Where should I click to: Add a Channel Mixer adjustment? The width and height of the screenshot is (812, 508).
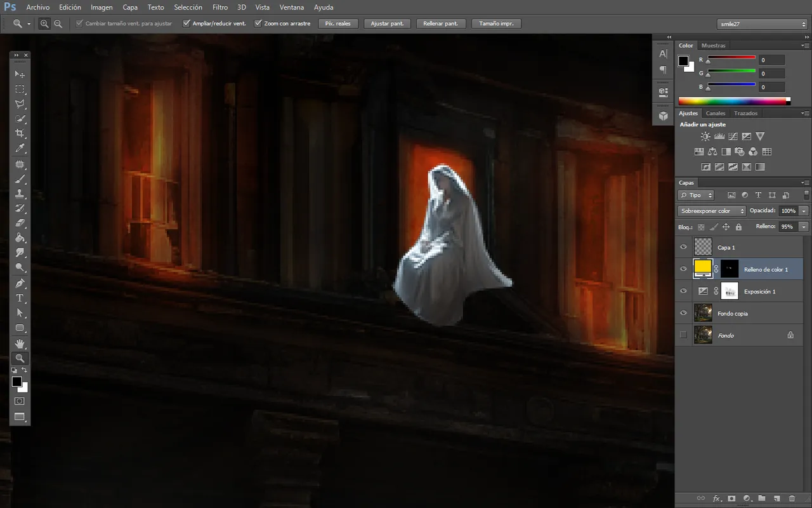pyautogui.click(x=753, y=152)
